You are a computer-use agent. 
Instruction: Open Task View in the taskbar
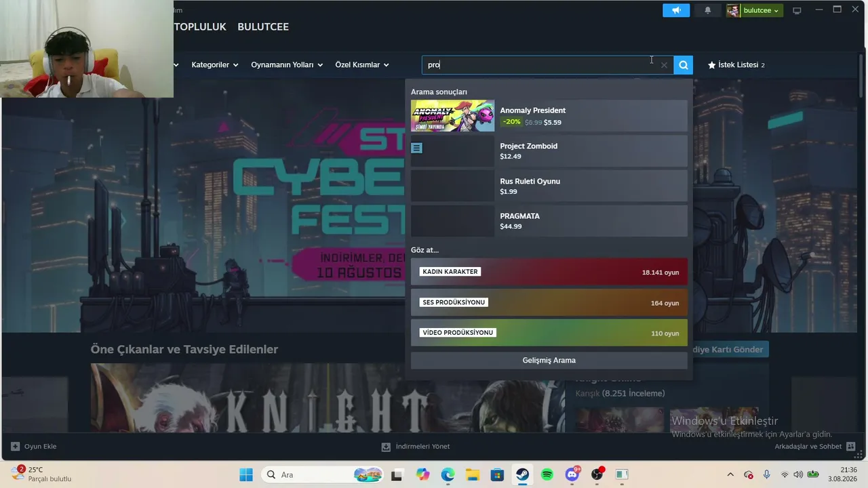pyautogui.click(x=397, y=474)
